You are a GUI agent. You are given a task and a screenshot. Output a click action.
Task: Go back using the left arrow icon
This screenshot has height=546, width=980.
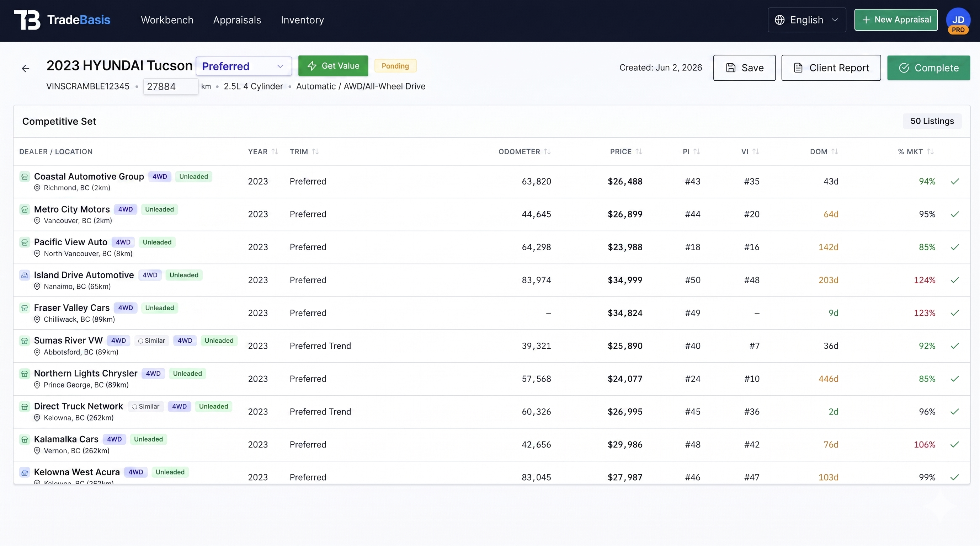coord(26,69)
